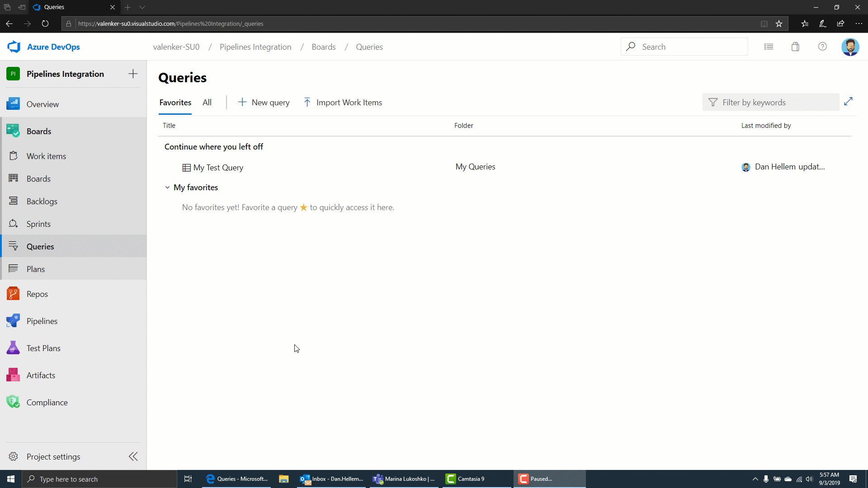Click the Compliance sidebar icon

(x=13, y=402)
